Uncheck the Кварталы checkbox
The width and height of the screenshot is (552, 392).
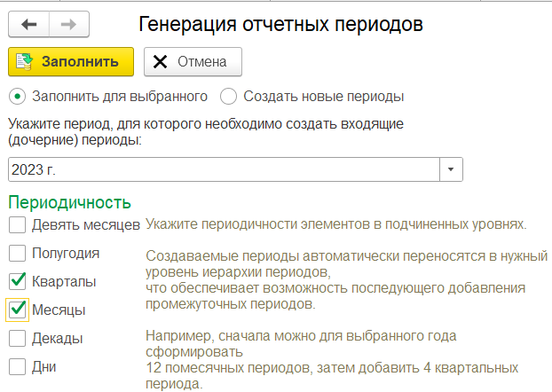click(x=17, y=281)
